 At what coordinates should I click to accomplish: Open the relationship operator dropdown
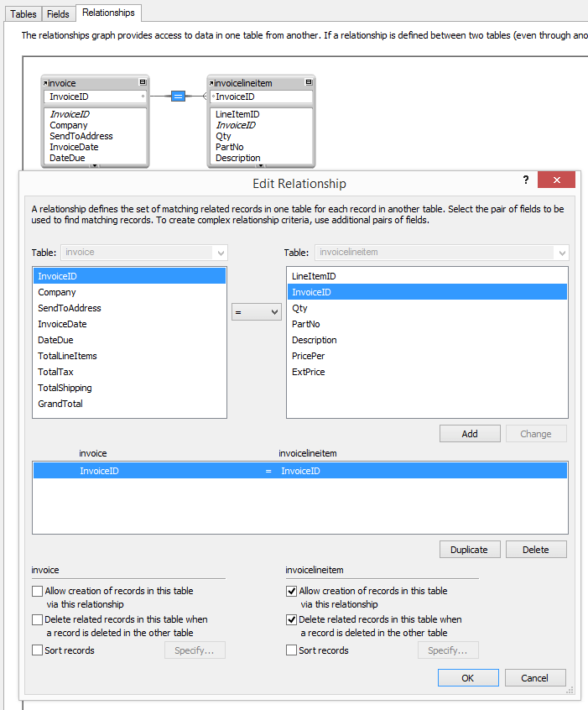click(256, 312)
